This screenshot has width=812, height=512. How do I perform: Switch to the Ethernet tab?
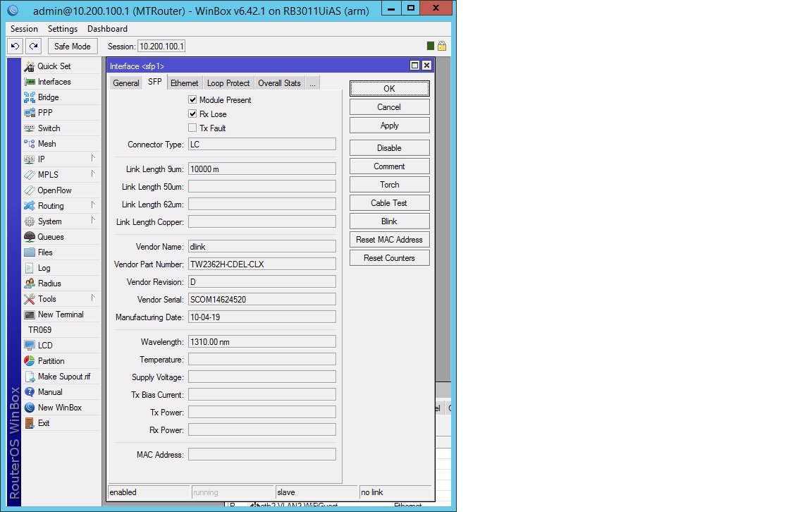pos(185,83)
